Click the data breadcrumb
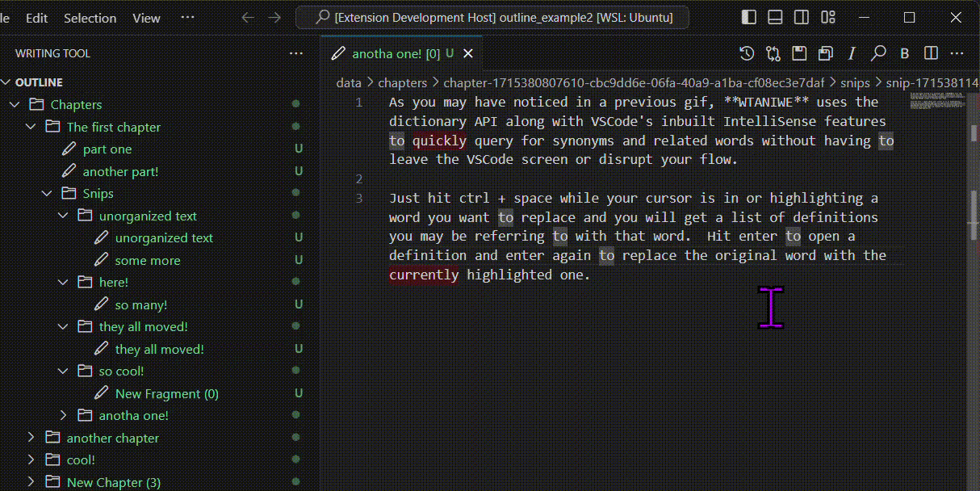Image resolution: width=980 pixels, height=491 pixels. tap(349, 82)
